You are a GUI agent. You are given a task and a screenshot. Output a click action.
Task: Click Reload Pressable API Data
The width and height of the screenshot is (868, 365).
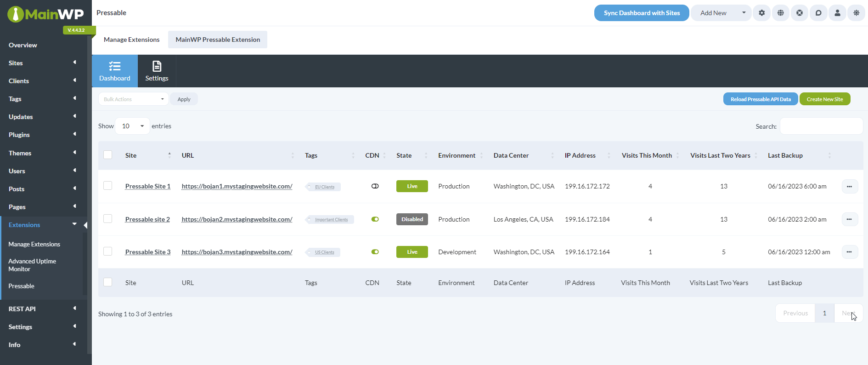click(x=761, y=99)
